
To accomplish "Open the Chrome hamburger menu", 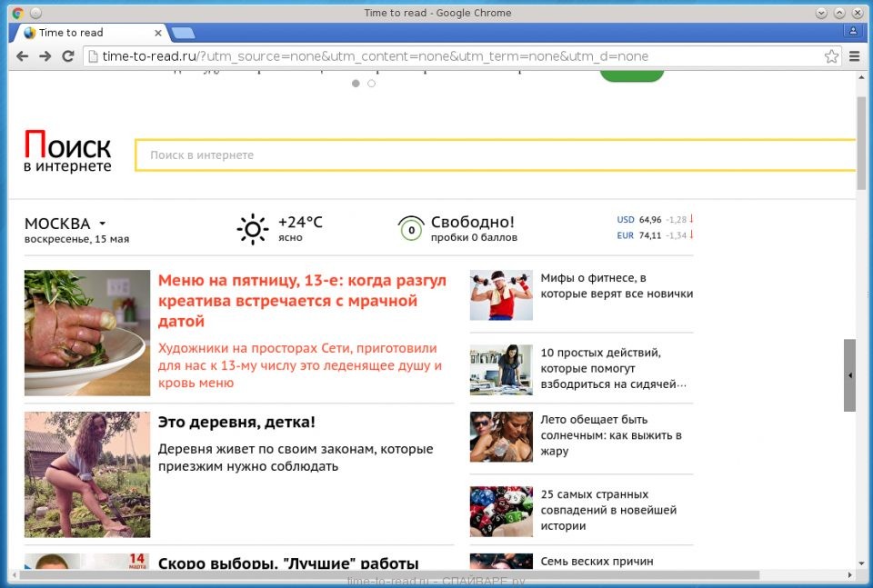I will [855, 56].
